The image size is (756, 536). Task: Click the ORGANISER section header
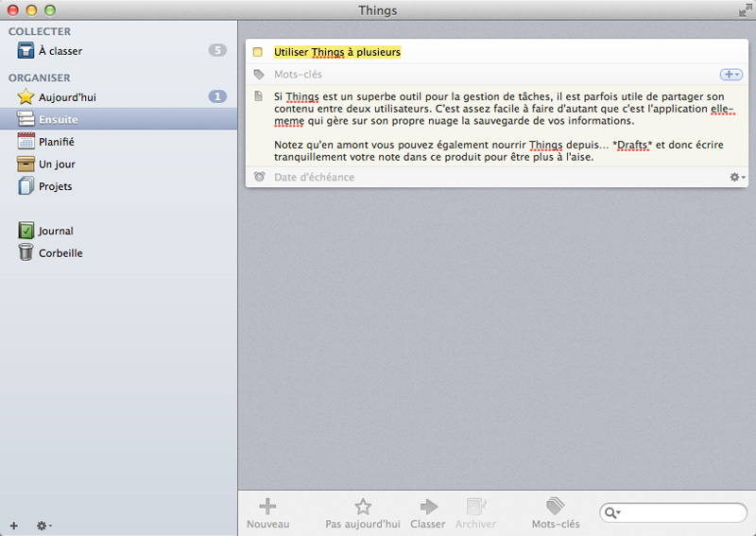point(40,78)
